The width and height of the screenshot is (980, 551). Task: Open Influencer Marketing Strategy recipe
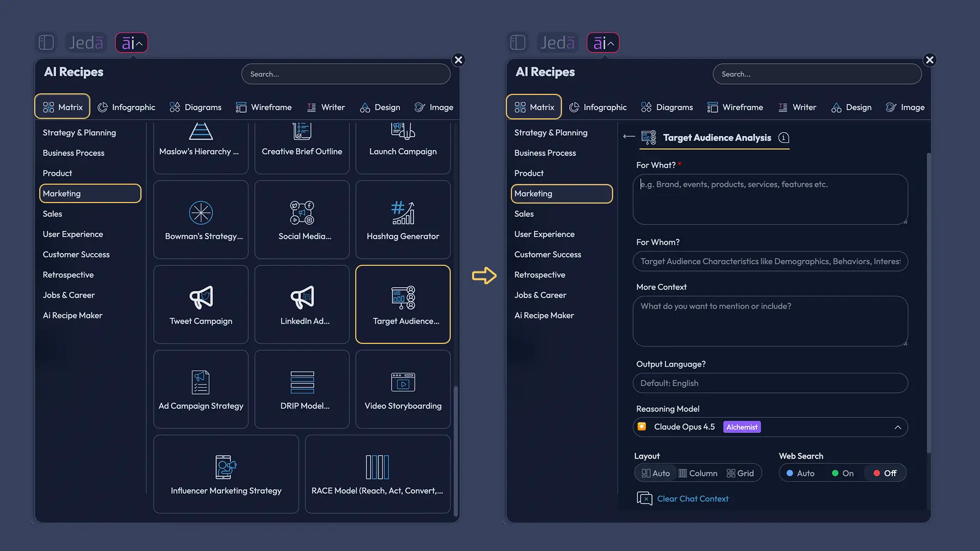[226, 474]
